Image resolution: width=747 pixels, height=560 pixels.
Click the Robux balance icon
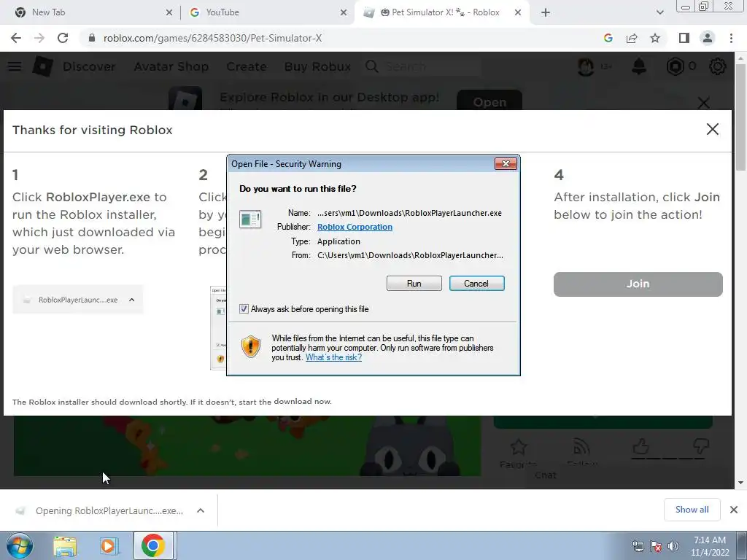click(x=675, y=66)
